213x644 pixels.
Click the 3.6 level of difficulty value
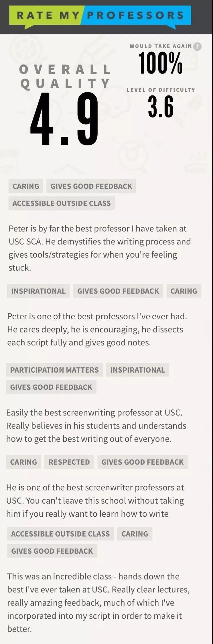coord(161,107)
